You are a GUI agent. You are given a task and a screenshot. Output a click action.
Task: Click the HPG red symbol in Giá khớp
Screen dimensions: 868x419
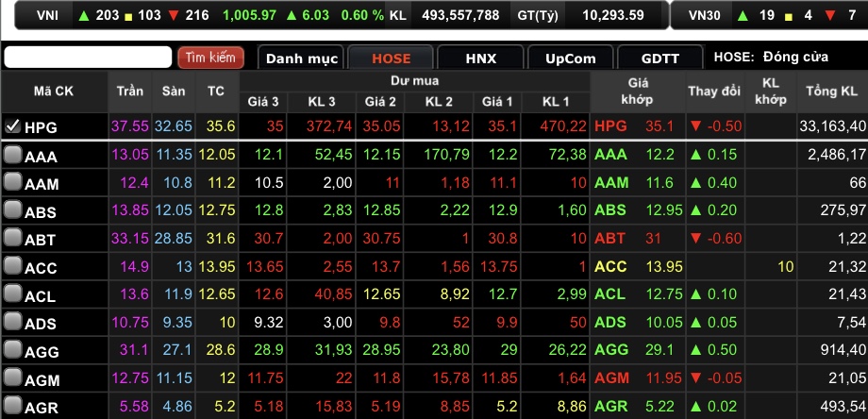pyautogui.click(x=610, y=126)
